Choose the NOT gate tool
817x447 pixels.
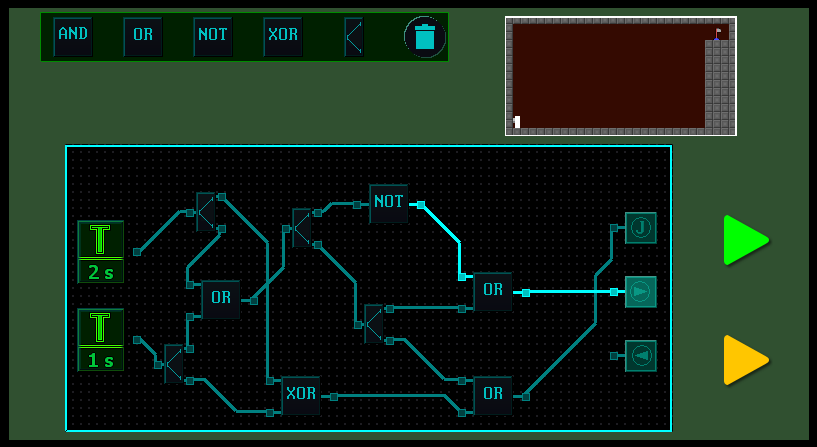point(213,36)
